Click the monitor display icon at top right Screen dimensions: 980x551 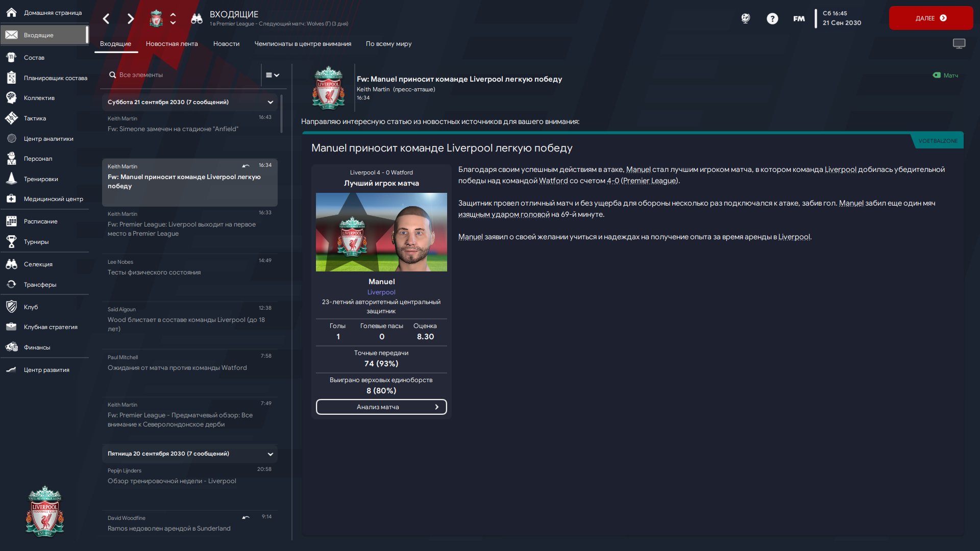(x=959, y=44)
